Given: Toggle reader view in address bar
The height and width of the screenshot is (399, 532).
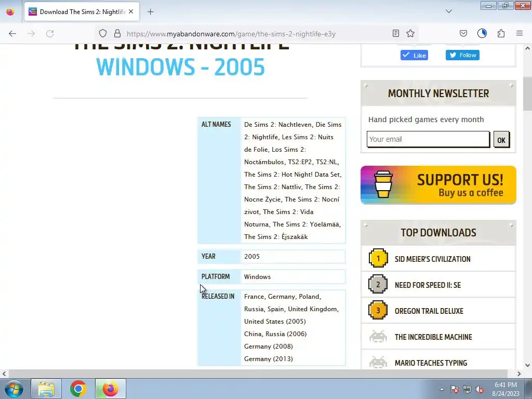Looking at the screenshot, I should point(395,33).
